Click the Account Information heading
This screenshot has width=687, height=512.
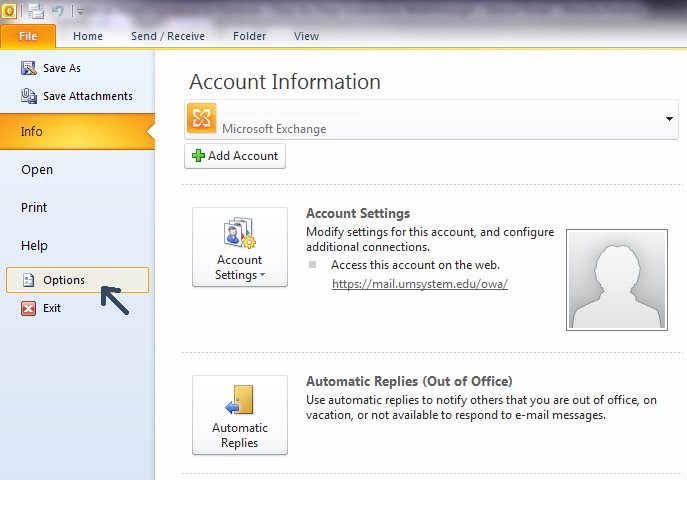[x=285, y=81]
